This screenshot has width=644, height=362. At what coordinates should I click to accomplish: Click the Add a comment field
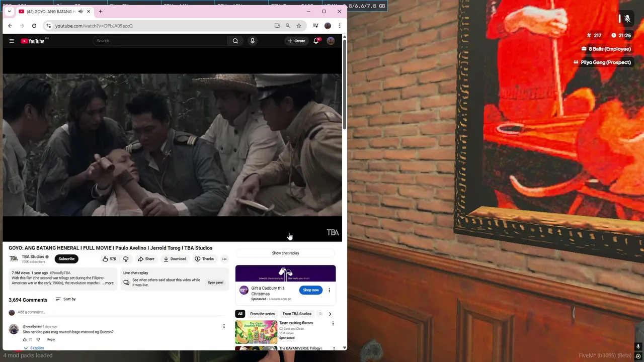pyautogui.click(x=121, y=312)
